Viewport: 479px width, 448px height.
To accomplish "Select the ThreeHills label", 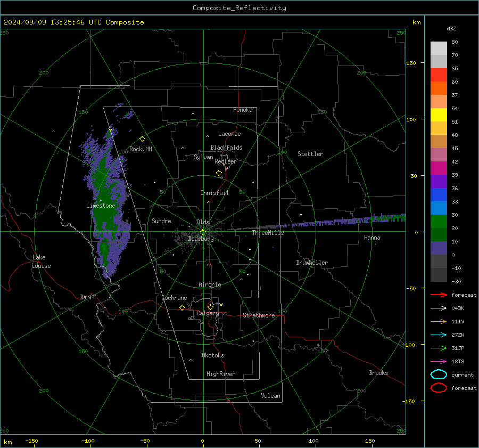I will [268, 233].
